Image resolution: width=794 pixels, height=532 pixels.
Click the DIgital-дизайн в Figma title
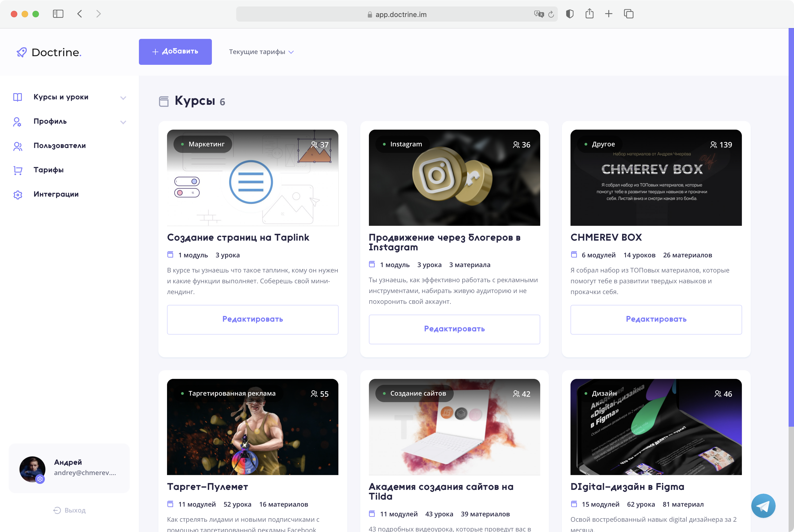(x=627, y=487)
